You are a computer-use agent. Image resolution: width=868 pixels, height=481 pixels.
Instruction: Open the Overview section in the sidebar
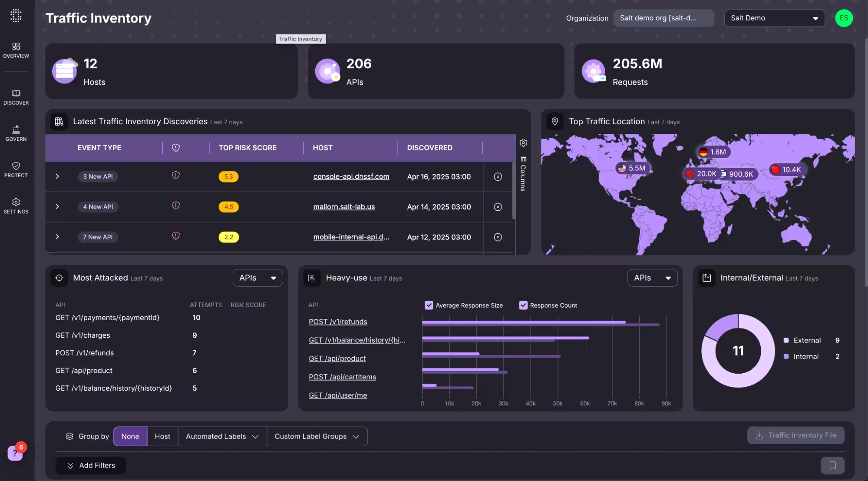pos(16,50)
